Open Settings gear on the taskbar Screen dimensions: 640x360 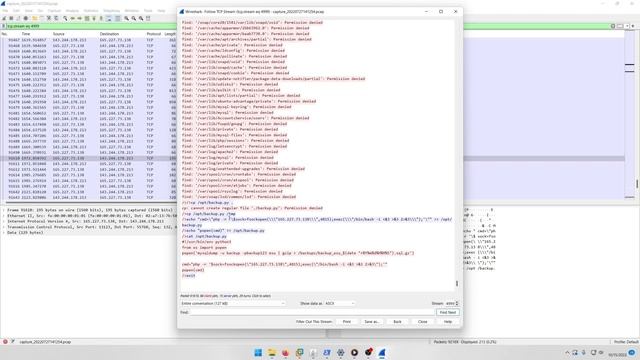click(x=340, y=353)
